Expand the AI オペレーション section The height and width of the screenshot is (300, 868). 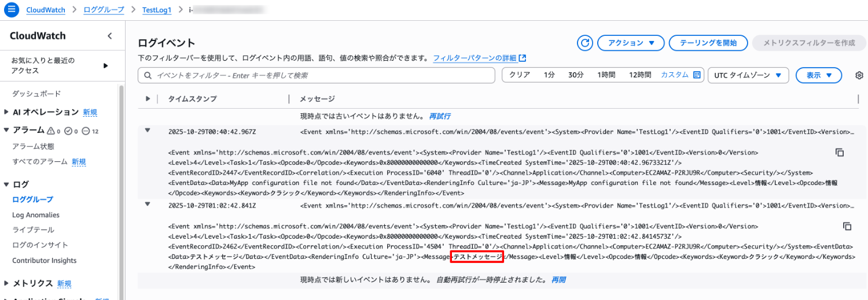click(x=6, y=112)
